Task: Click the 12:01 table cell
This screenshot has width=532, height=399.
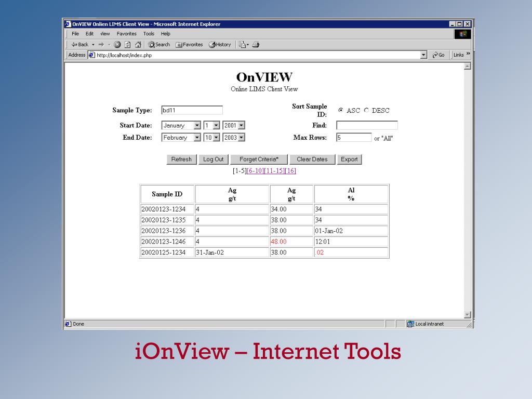Action: [351, 242]
